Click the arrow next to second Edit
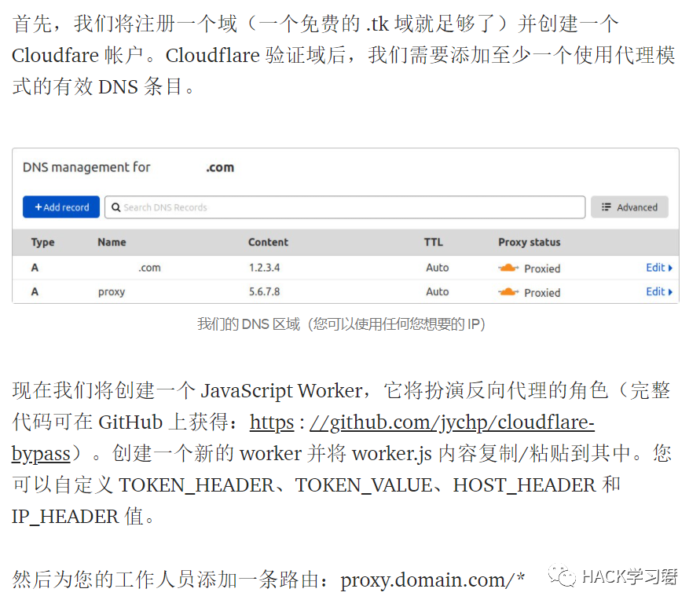Viewport: 700px width, 607px height. [670, 292]
